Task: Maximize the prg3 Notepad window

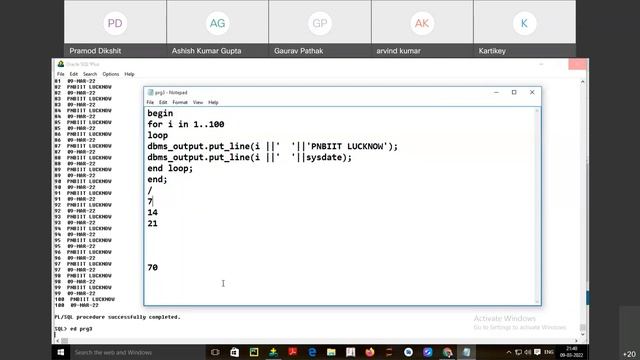Action: (514, 93)
